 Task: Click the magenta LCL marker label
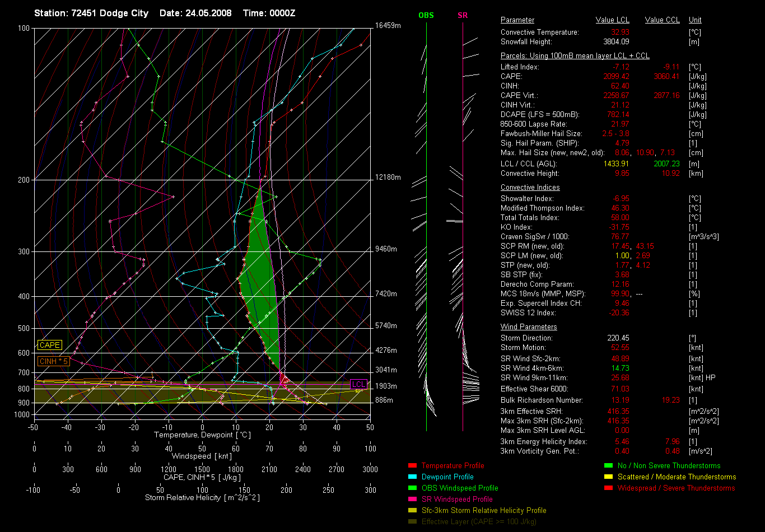tap(358, 384)
